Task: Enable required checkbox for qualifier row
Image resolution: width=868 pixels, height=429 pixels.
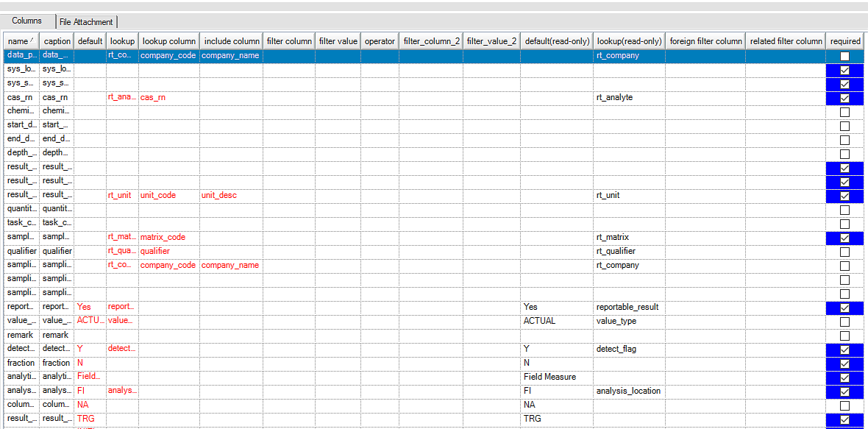Action: click(x=844, y=252)
